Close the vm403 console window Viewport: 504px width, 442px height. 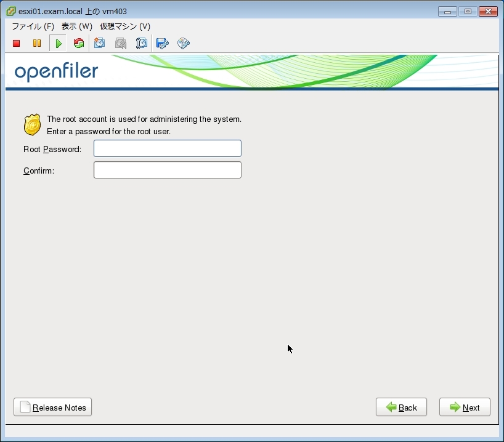pyautogui.click(x=488, y=12)
